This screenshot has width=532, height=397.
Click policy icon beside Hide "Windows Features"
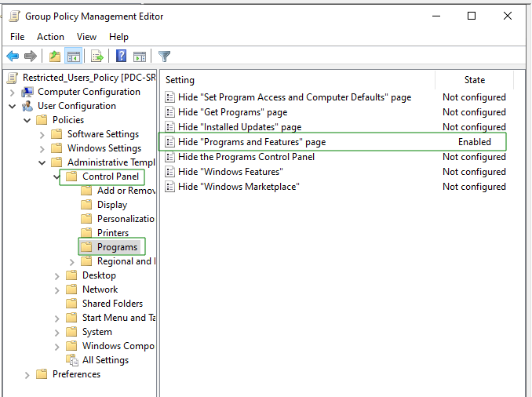click(169, 172)
